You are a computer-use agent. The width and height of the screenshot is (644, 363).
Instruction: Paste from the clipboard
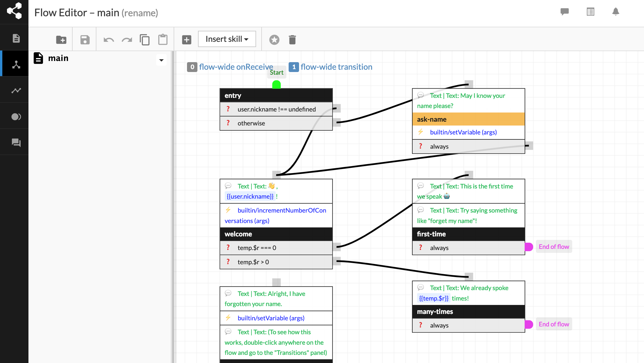tap(163, 39)
